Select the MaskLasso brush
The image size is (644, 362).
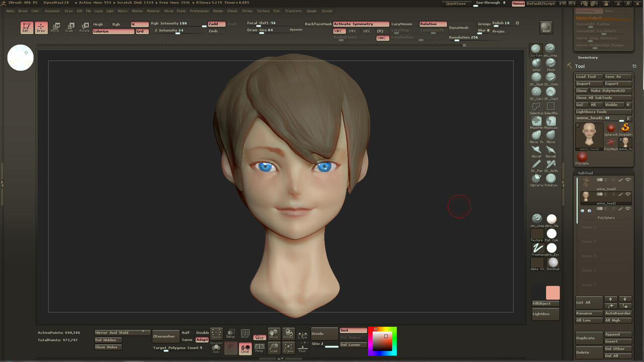pyautogui.click(x=551, y=121)
